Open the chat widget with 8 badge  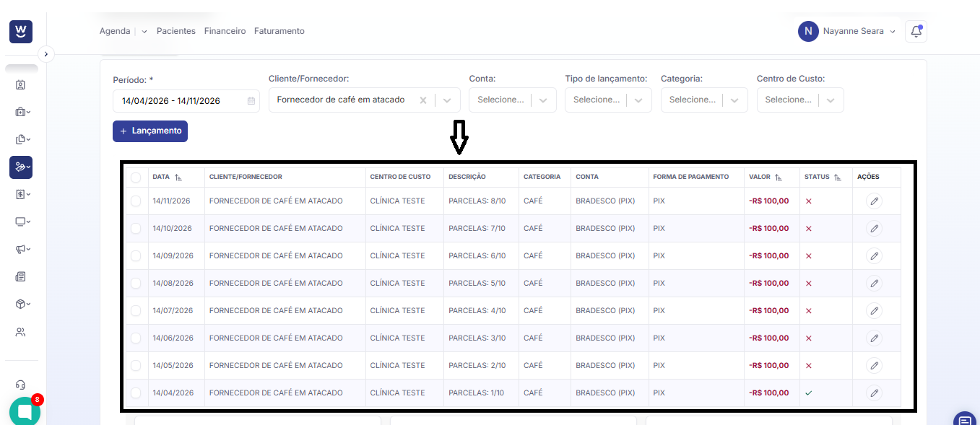25,412
